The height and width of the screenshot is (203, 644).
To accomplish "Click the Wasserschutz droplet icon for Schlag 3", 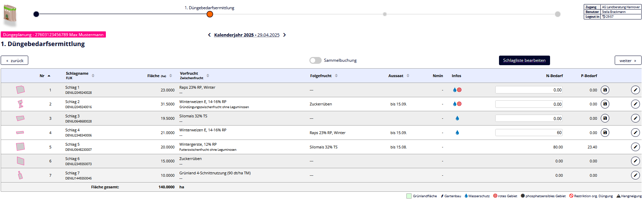I will (457, 118).
